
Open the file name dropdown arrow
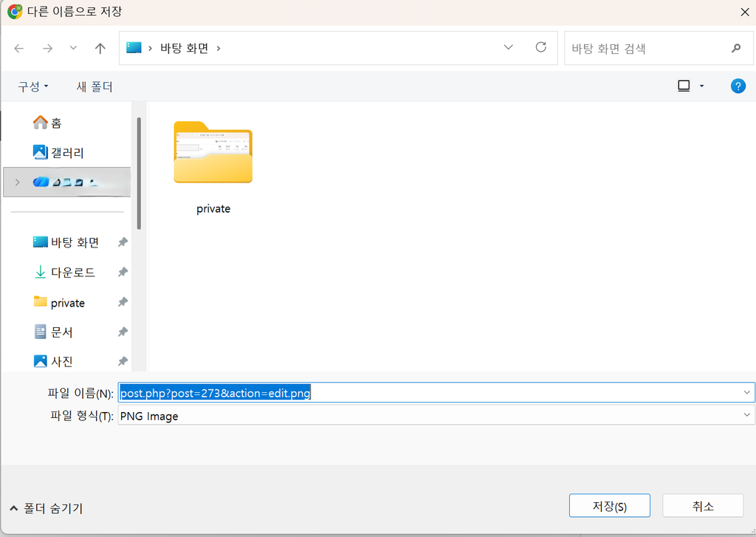747,393
